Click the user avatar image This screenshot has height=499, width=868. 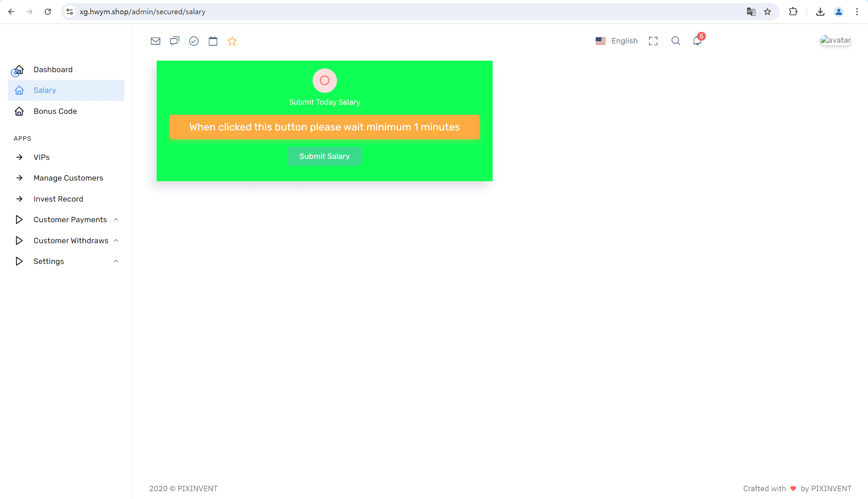835,40
